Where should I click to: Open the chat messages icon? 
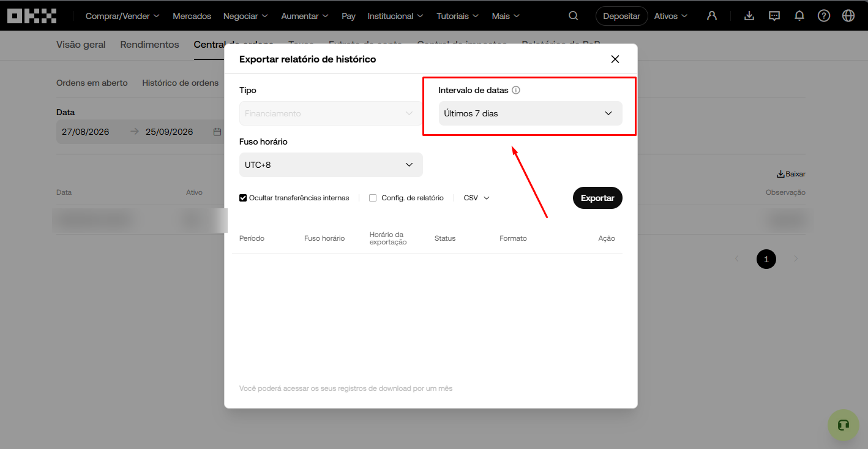[x=774, y=16]
